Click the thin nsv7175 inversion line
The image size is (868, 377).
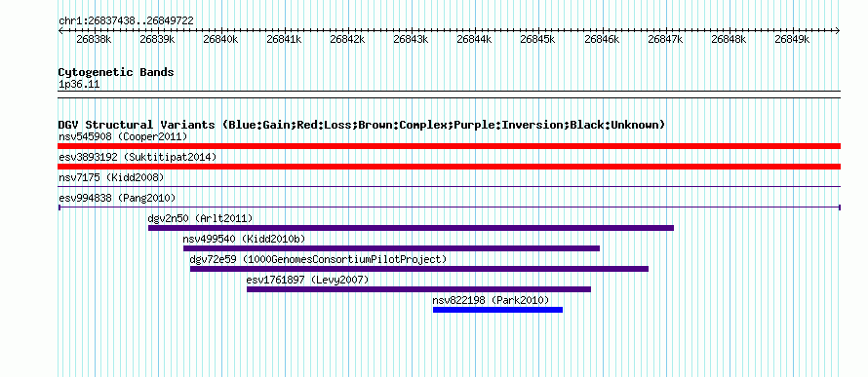pos(449,187)
